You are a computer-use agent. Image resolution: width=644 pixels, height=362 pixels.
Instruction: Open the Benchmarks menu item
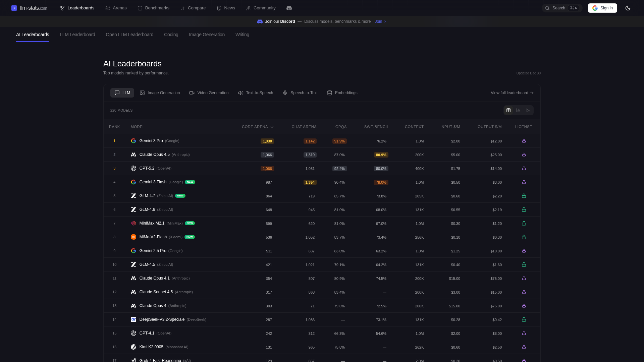(x=153, y=8)
